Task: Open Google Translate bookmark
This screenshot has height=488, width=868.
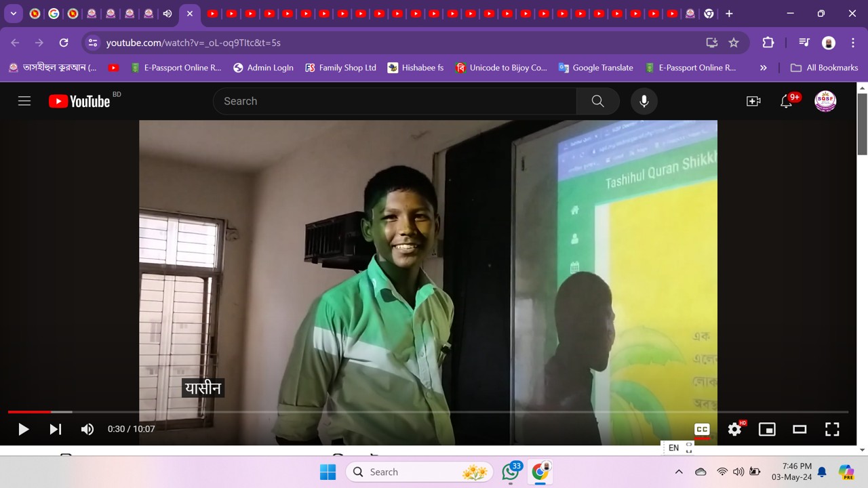Action: pos(595,68)
